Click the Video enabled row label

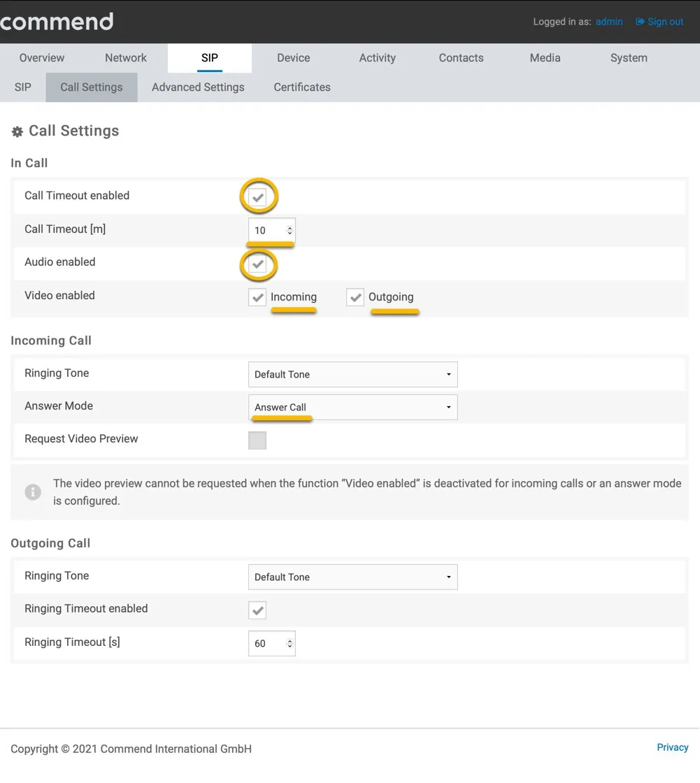coord(59,296)
